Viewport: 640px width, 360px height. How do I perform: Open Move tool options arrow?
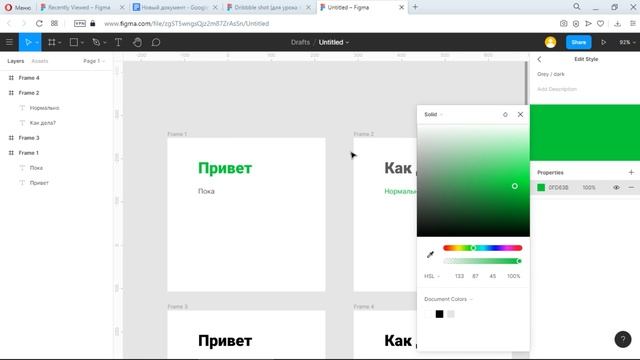point(37,42)
